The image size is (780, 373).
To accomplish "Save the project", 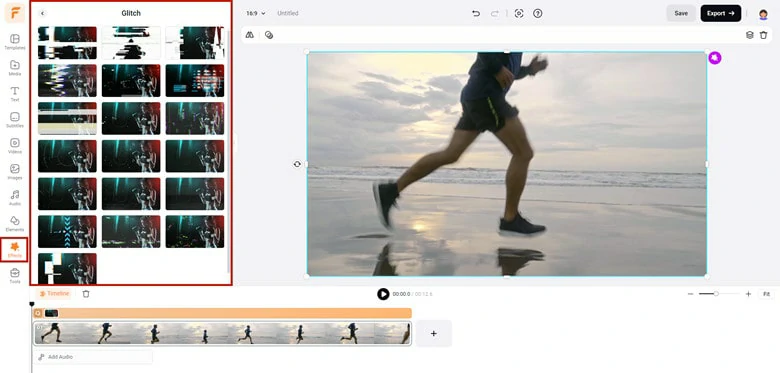I will (x=681, y=13).
